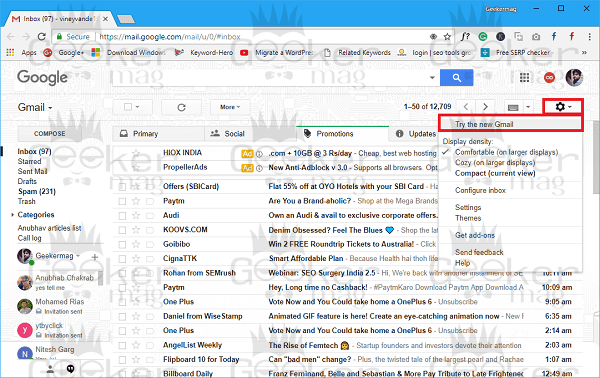Choose Comfortable display density
The image size is (600, 378).
506,152
